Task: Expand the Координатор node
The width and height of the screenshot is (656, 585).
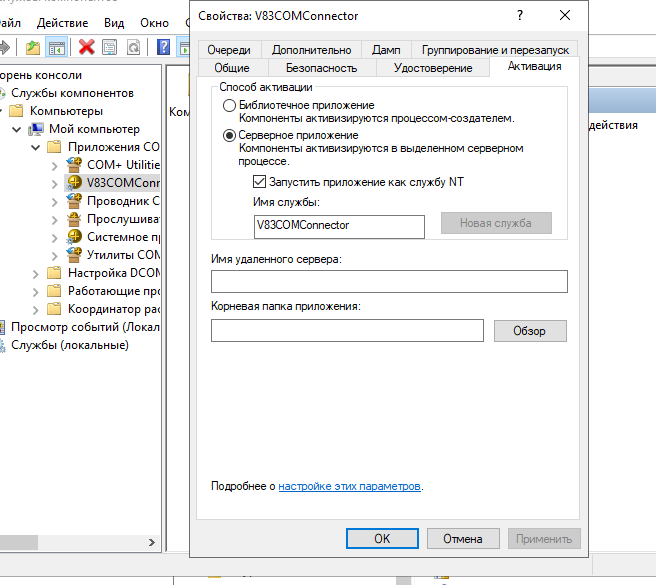Action: pos(36,310)
